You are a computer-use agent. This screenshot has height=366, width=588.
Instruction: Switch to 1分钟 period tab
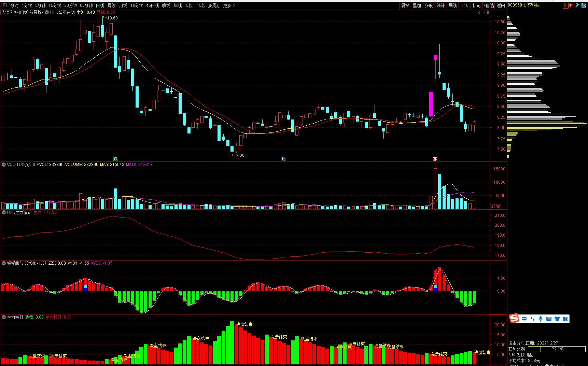27,5
